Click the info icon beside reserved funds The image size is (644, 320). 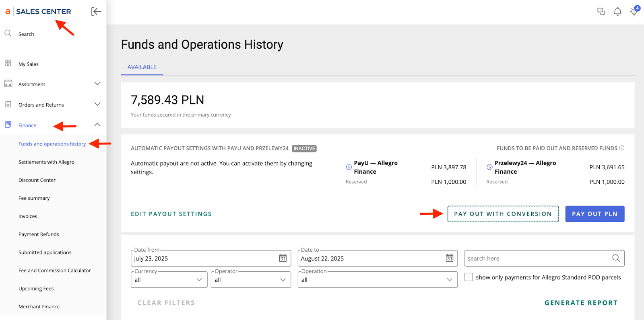622,148
